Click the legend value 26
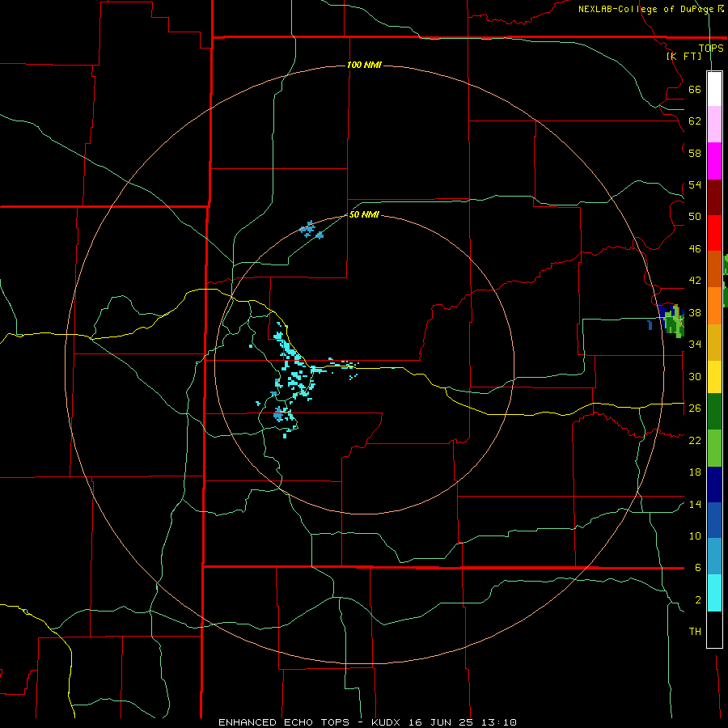The width and height of the screenshot is (728, 728). pos(695,408)
